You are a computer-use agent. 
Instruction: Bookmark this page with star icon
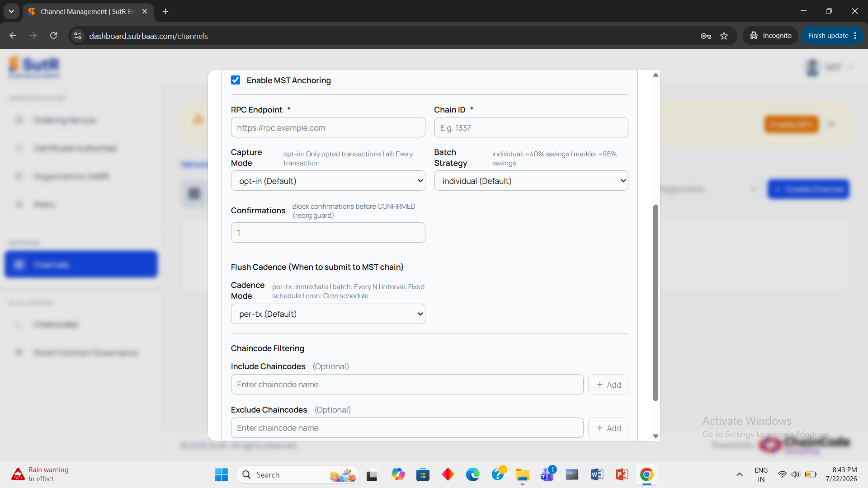(x=724, y=36)
